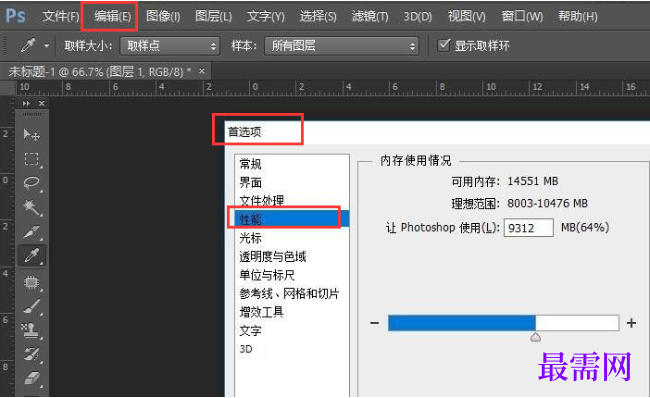Image resolution: width=650 pixels, height=398 pixels.
Task: Click 可用内存 value 14551 MB
Action: click(533, 181)
